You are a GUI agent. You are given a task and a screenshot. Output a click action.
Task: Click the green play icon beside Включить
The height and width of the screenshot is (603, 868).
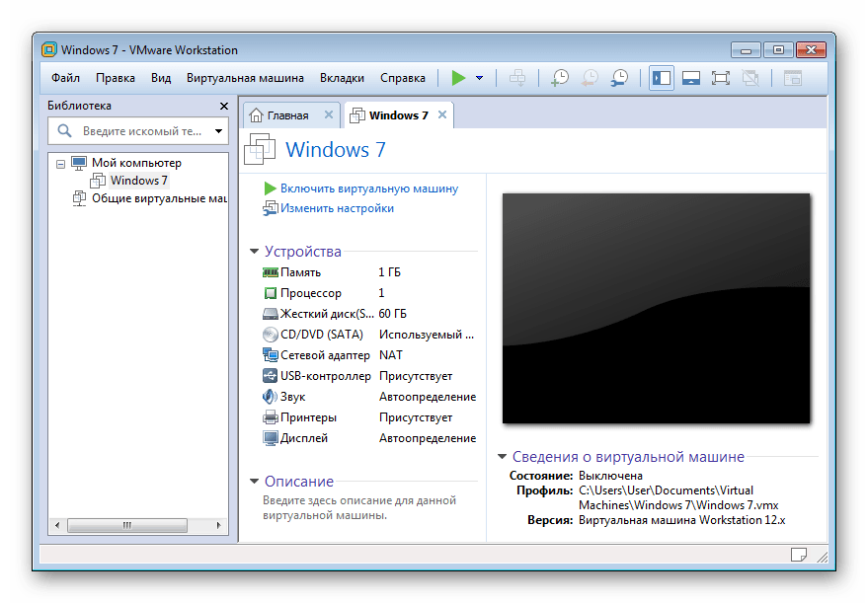pos(271,188)
